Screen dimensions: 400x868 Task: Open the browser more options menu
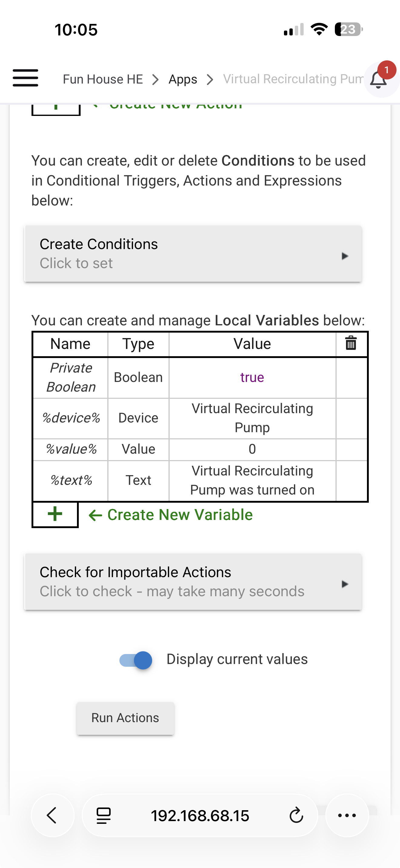[x=347, y=815]
